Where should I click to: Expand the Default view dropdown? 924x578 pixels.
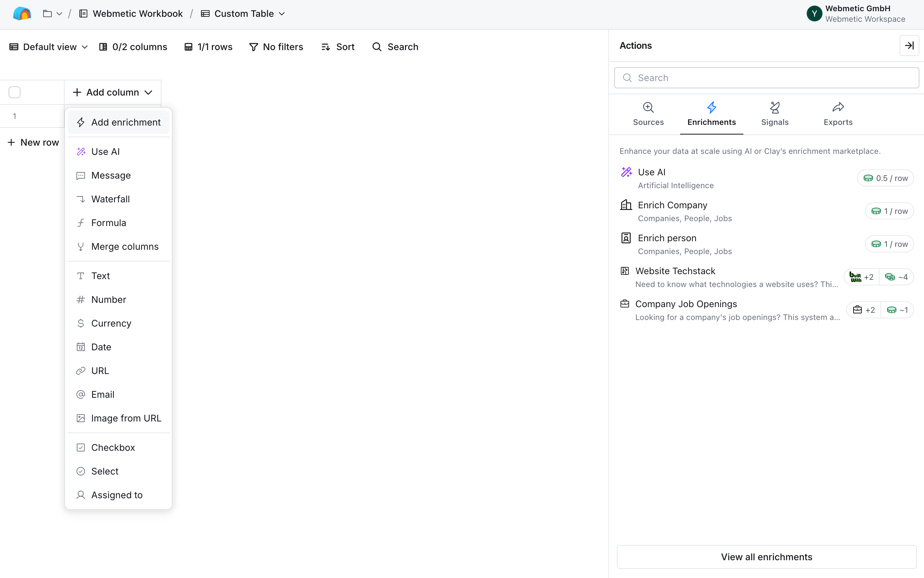(x=48, y=47)
